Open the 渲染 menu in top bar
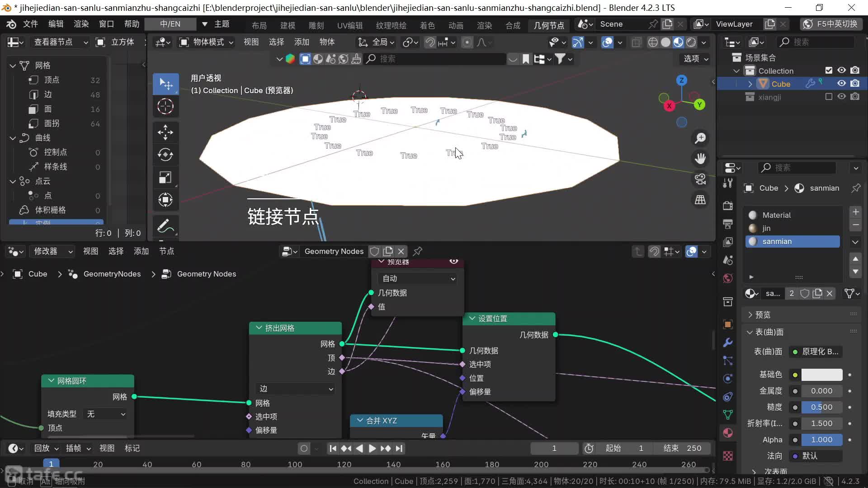The height and width of the screenshot is (488, 868). coord(81,24)
